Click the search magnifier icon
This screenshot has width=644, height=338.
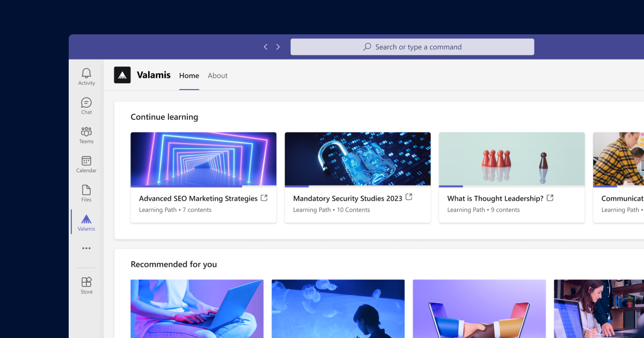367,47
